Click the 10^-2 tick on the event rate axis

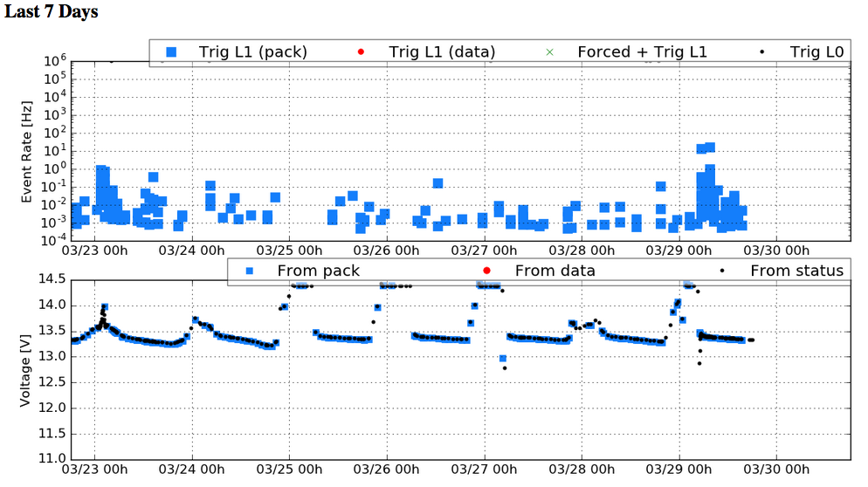pos(53,205)
